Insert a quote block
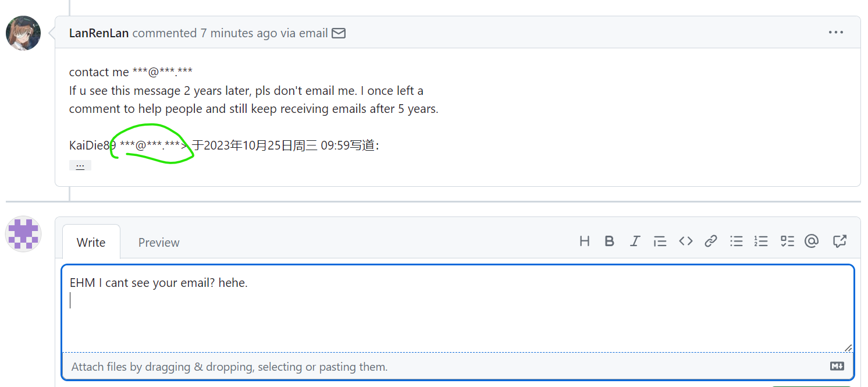Image resolution: width=868 pixels, height=387 pixels. point(660,241)
